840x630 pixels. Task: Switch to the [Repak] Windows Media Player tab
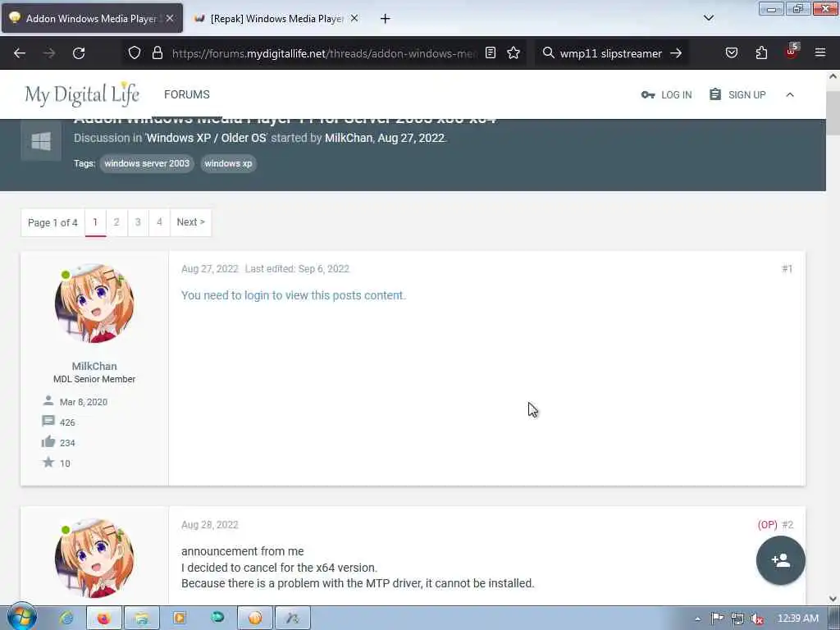pyautogui.click(x=276, y=19)
